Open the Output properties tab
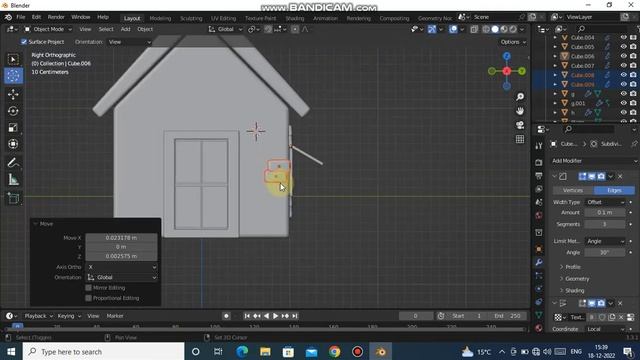 pos(539,176)
